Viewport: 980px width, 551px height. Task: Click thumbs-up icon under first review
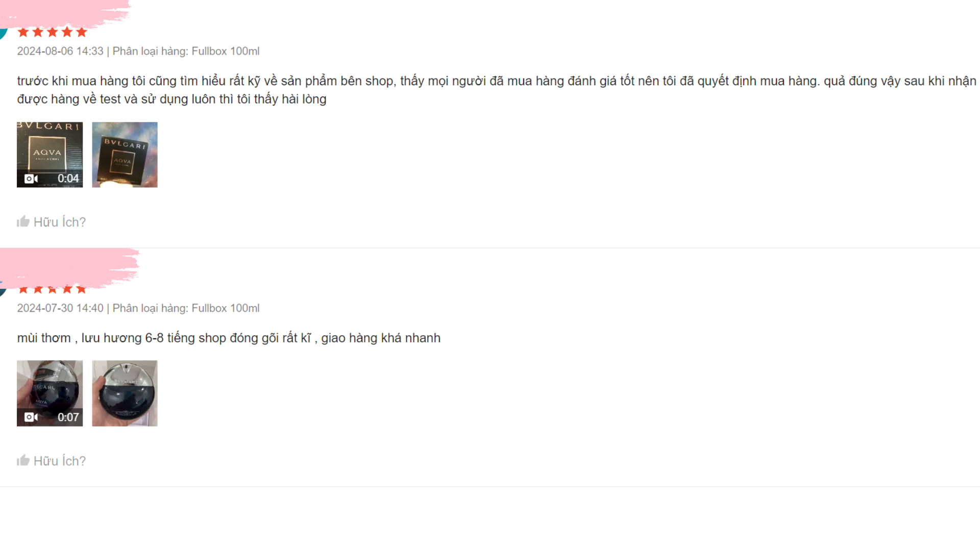23,221
